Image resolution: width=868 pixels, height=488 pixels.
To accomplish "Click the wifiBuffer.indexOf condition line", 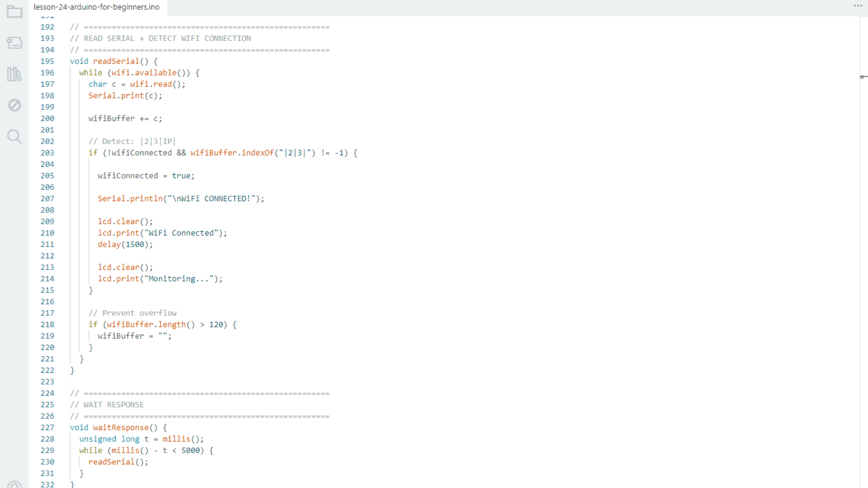I will pos(223,153).
